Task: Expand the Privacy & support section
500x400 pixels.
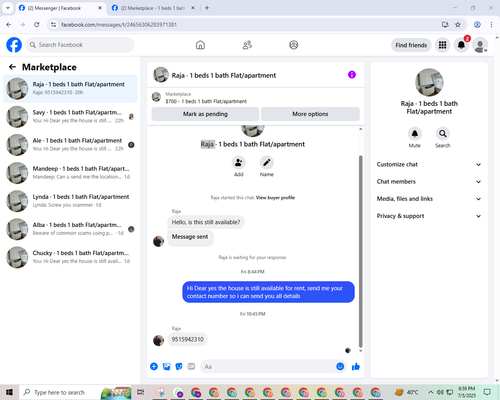Action: click(x=429, y=216)
